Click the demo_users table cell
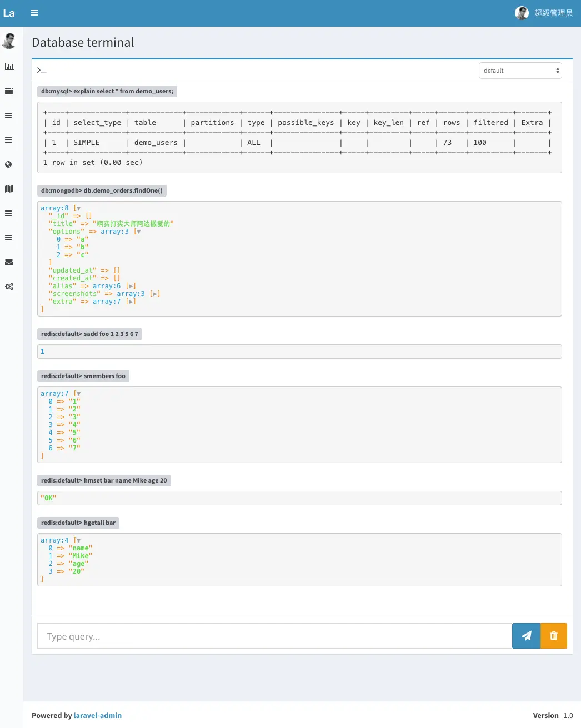Screen dimensions: 581x728 156,143
